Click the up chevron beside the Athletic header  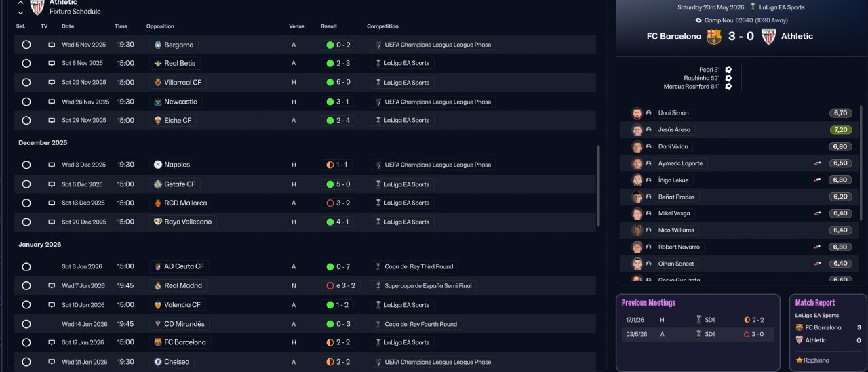(20, 3)
